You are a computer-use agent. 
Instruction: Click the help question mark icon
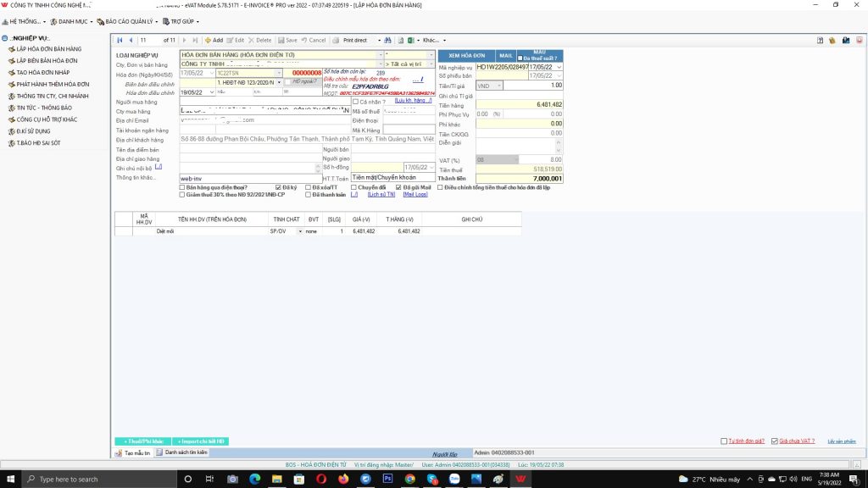pyautogui.click(x=820, y=41)
